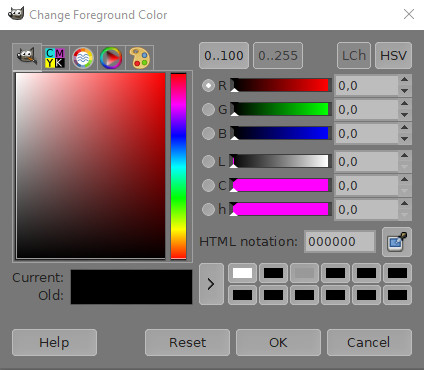Image resolution: width=424 pixels, height=370 pixels.
Task: Click the Cancel button
Action: [x=369, y=343]
